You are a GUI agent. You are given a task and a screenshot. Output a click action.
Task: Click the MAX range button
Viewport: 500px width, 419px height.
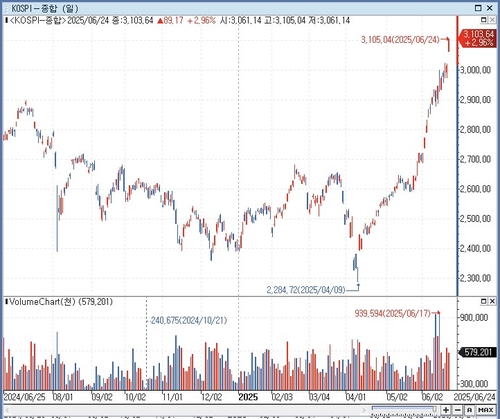486,410
